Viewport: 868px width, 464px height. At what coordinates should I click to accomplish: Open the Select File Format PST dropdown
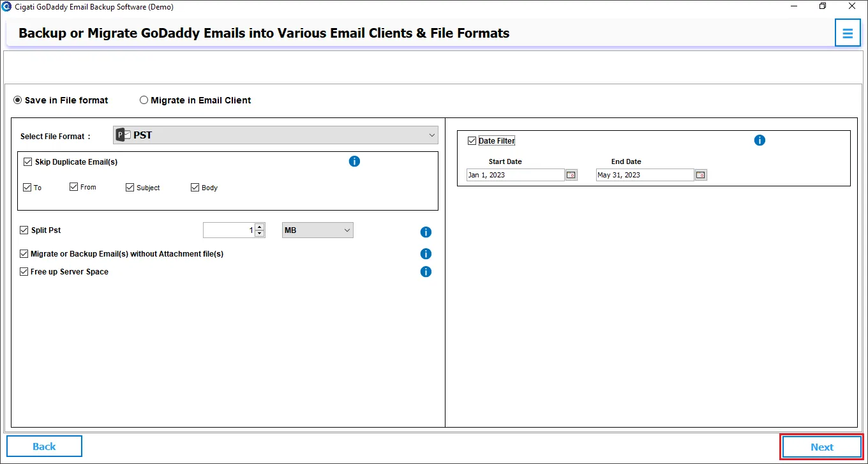(x=276, y=135)
